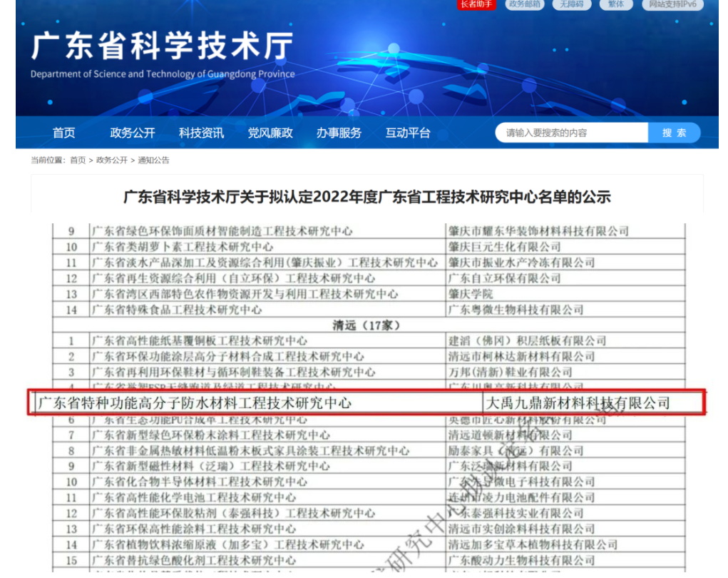
Task: Follow the 通知公告 breadcrumb link
Action: point(153,161)
